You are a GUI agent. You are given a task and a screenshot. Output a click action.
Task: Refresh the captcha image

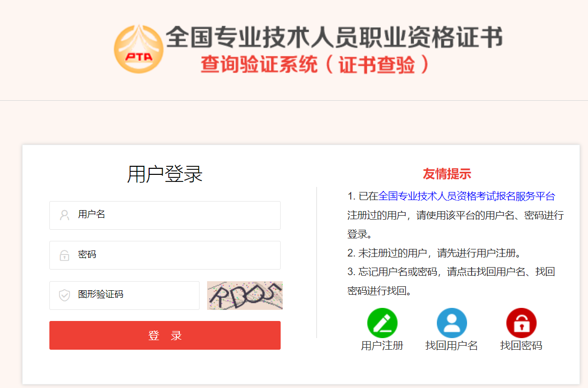(x=245, y=295)
